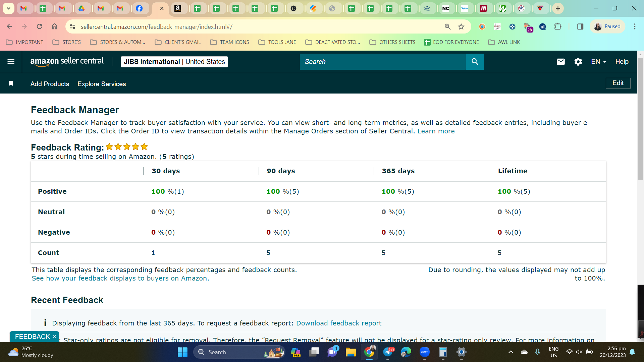Open the Chrome tab search dropdown

point(8,8)
